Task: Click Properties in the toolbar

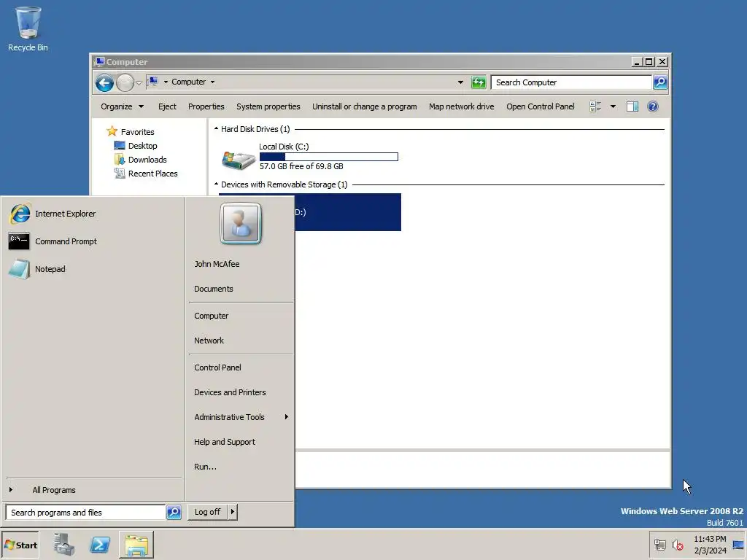Action: click(x=206, y=106)
